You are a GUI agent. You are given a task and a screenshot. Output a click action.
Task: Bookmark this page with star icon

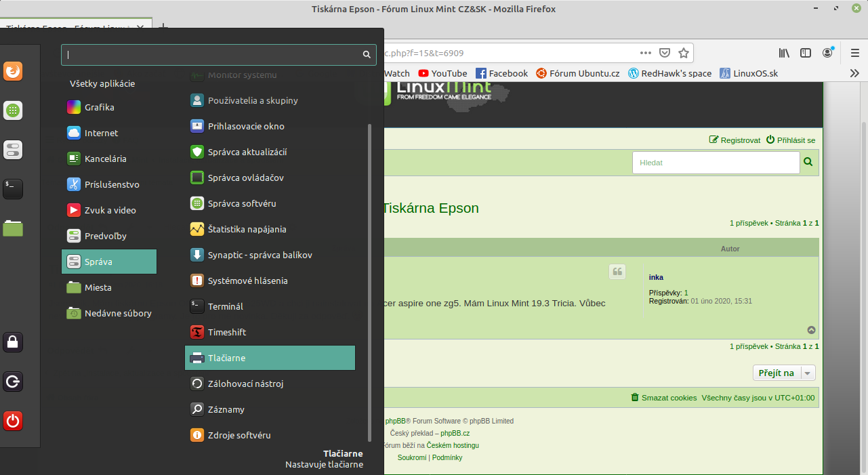[684, 53]
